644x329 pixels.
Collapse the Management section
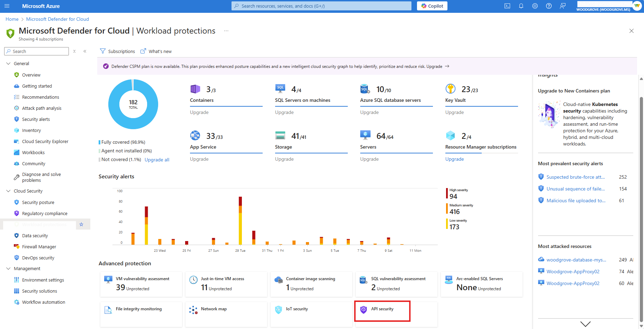[x=9, y=268]
